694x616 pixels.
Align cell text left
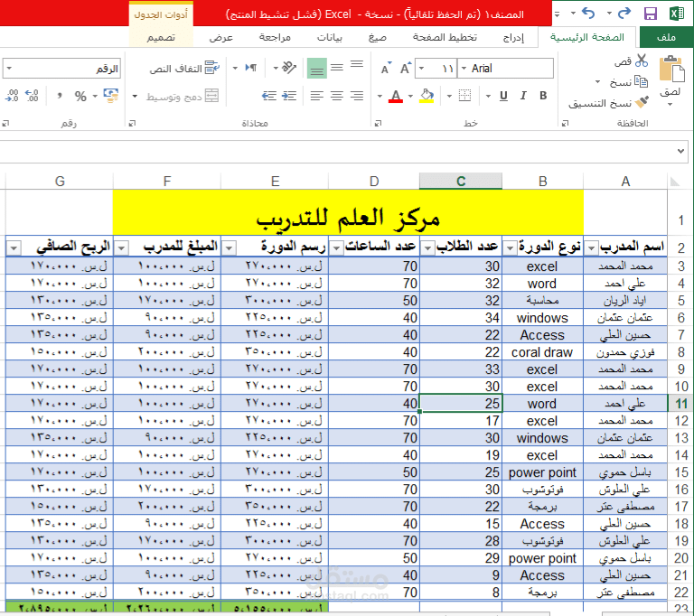point(317,96)
